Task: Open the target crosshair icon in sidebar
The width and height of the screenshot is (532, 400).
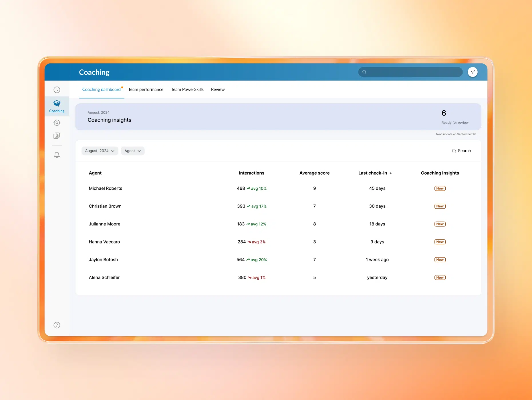Action: (x=57, y=123)
